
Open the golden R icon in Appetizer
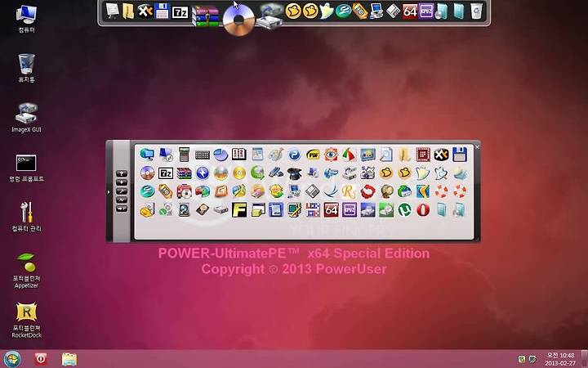(x=350, y=191)
